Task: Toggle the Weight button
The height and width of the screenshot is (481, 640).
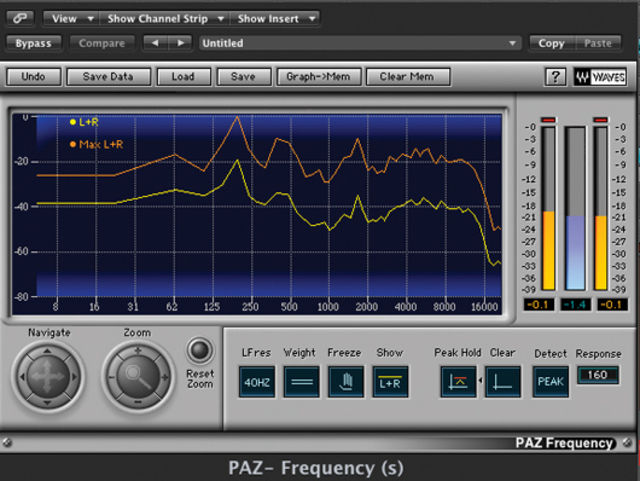Action: coord(302,382)
